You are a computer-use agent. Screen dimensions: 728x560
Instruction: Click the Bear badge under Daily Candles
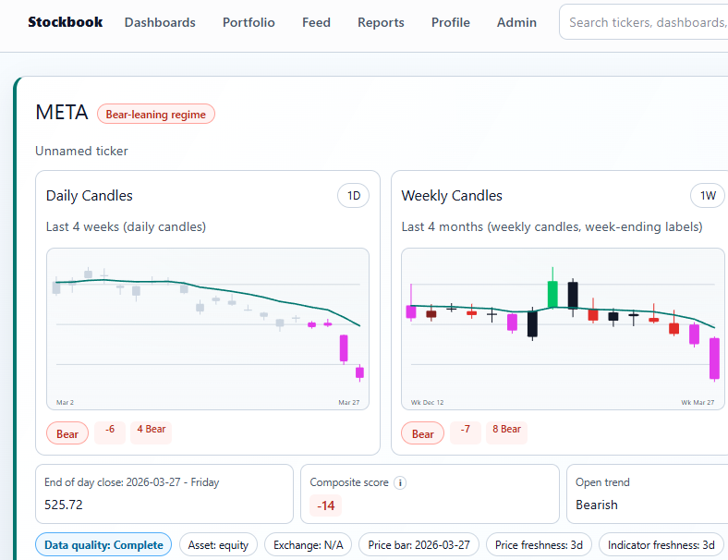[x=67, y=433]
